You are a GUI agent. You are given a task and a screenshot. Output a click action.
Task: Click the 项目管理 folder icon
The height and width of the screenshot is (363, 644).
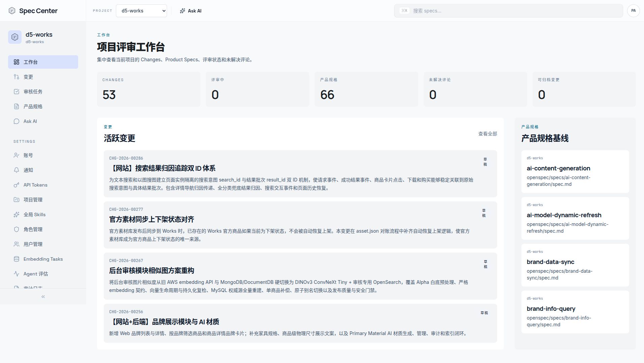17,200
